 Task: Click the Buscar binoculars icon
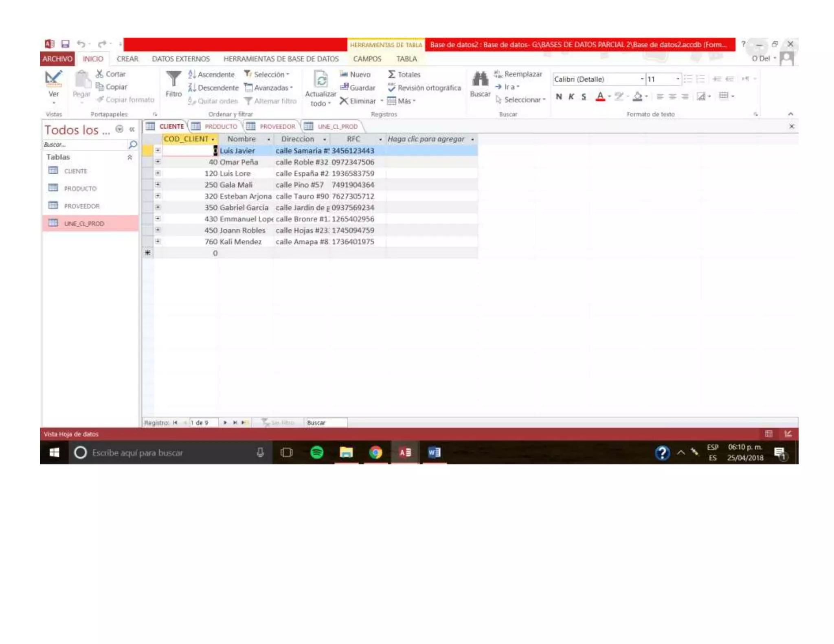480,79
